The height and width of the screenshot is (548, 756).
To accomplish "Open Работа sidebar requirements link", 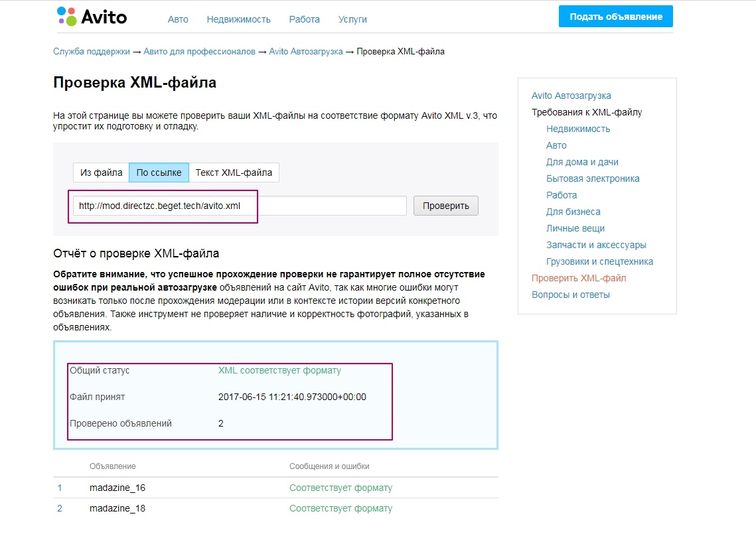I will coord(562,195).
